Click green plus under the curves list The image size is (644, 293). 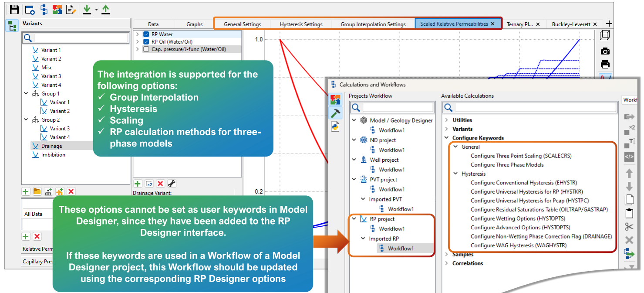(138, 184)
